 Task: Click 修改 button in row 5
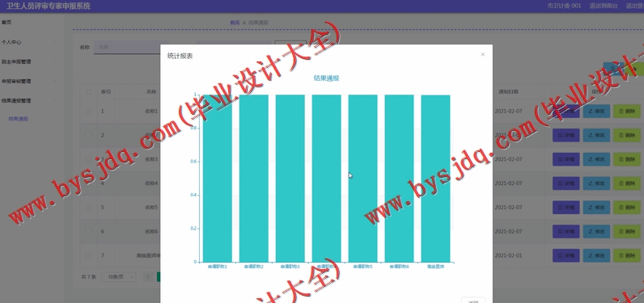tap(596, 208)
